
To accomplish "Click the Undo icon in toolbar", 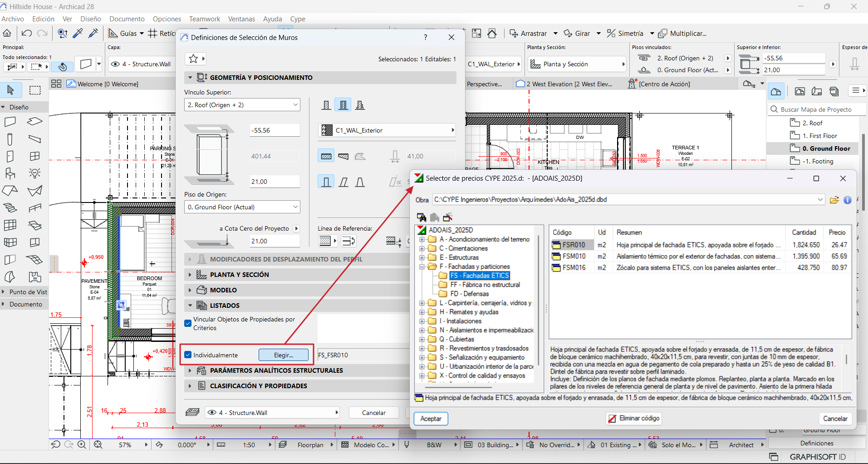I will coord(26,33).
